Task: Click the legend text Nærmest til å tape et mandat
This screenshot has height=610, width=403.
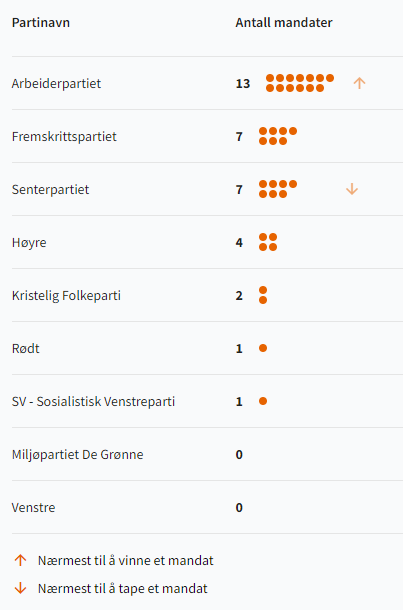Action: tap(123, 588)
